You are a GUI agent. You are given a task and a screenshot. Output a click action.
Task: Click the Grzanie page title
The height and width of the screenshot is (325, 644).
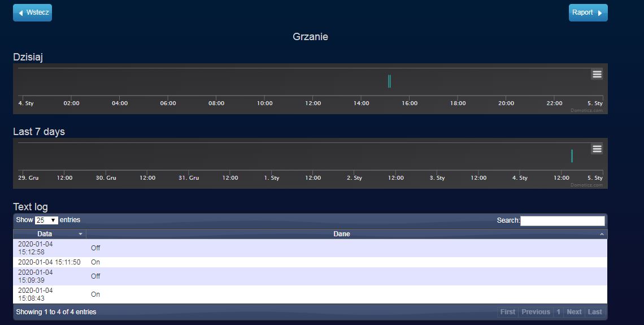tap(310, 37)
